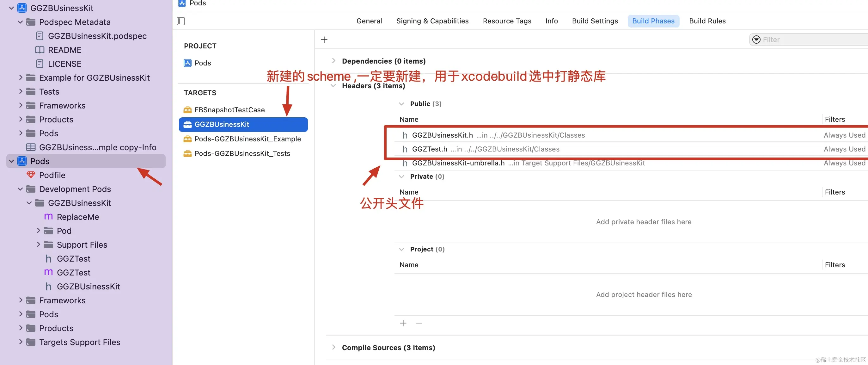Click the GGZBUsinessKit project icon at top
Image resolution: width=868 pixels, height=365 pixels.
coord(22,8)
